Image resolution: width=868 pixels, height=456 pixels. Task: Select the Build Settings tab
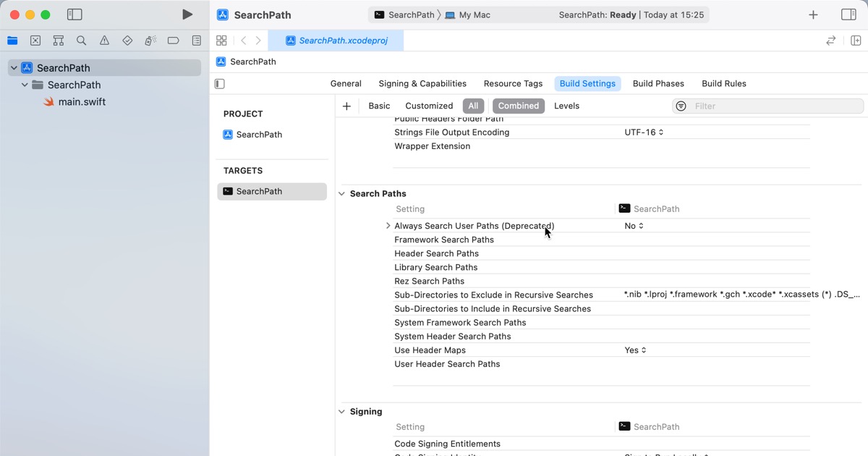587,84
